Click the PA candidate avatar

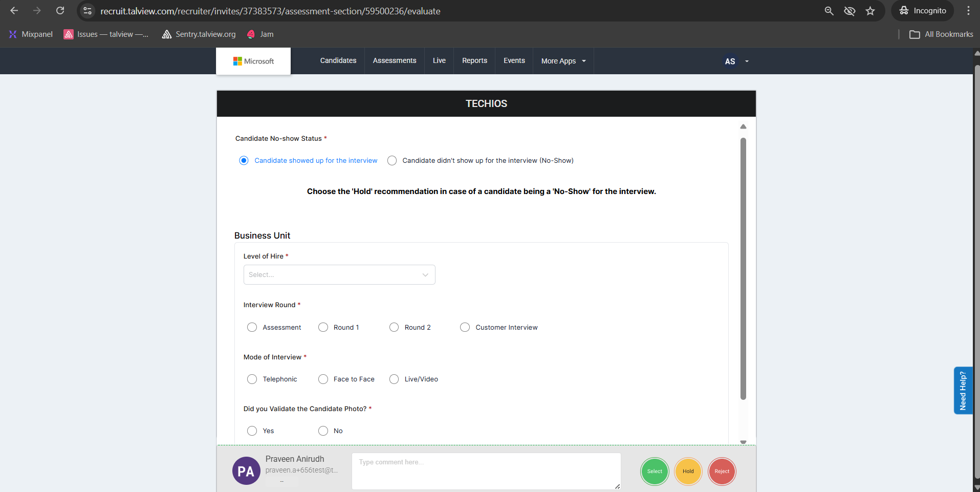pos(246,471)
